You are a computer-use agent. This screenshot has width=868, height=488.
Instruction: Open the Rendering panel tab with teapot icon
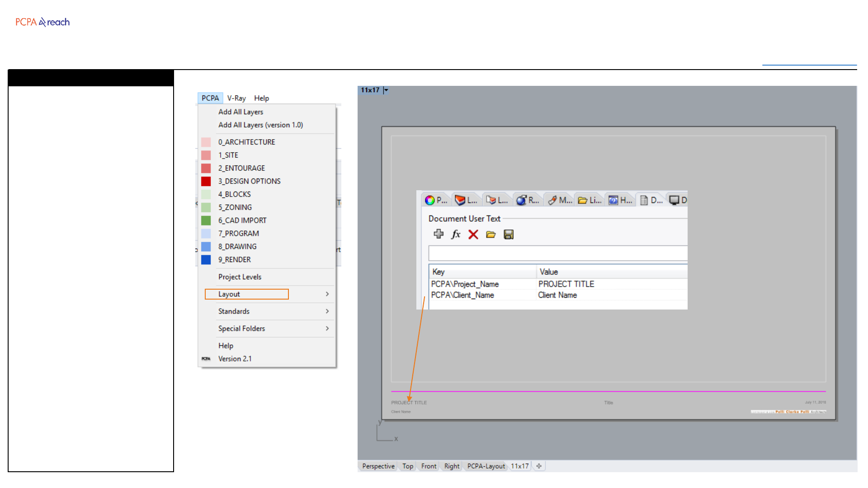[528, 200]
